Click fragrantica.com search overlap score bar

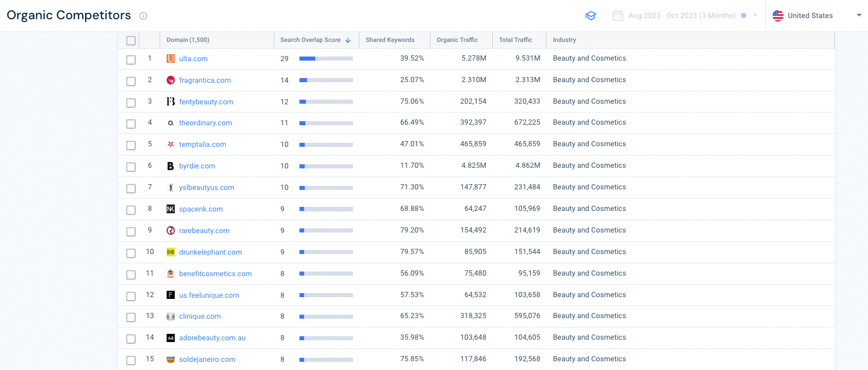[x=326, y=80]
